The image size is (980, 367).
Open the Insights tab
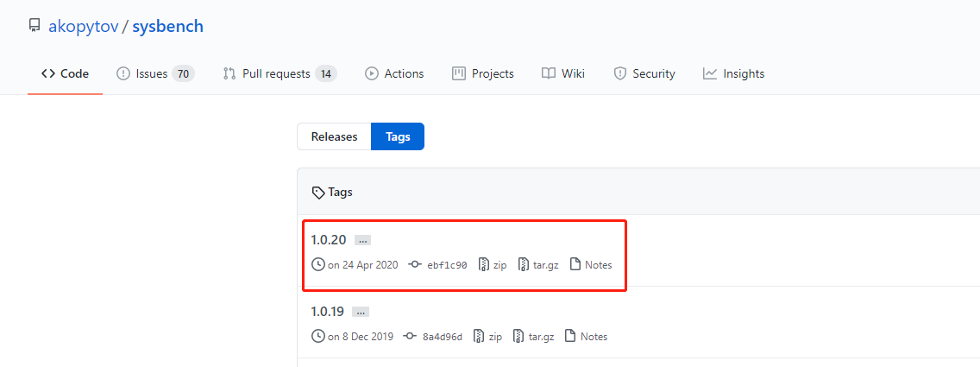[733, 73]
